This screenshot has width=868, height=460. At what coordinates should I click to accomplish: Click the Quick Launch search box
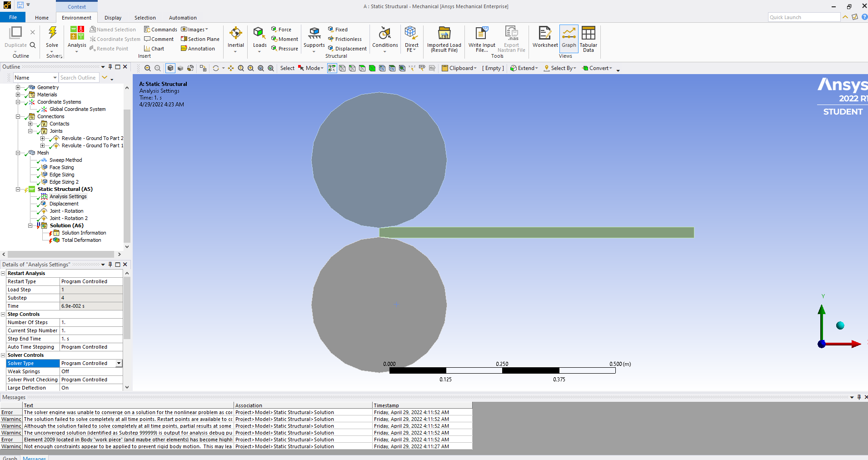click(804, 17)
